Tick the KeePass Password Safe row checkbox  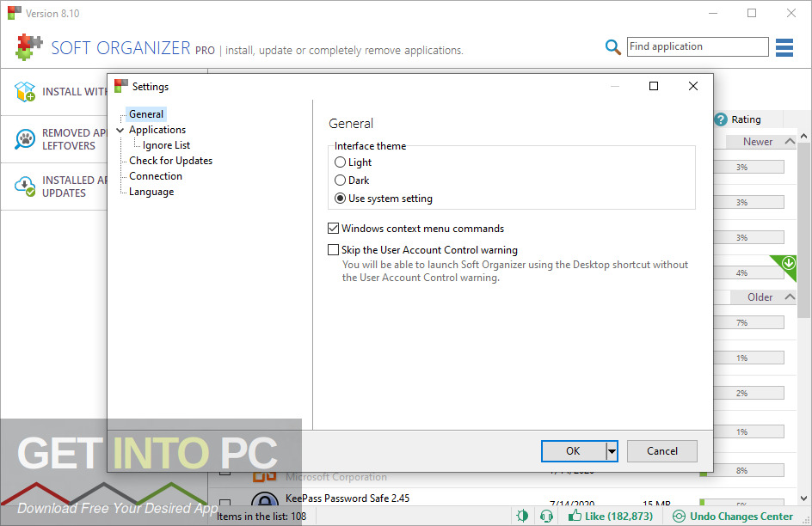click(x=225, y=502)
